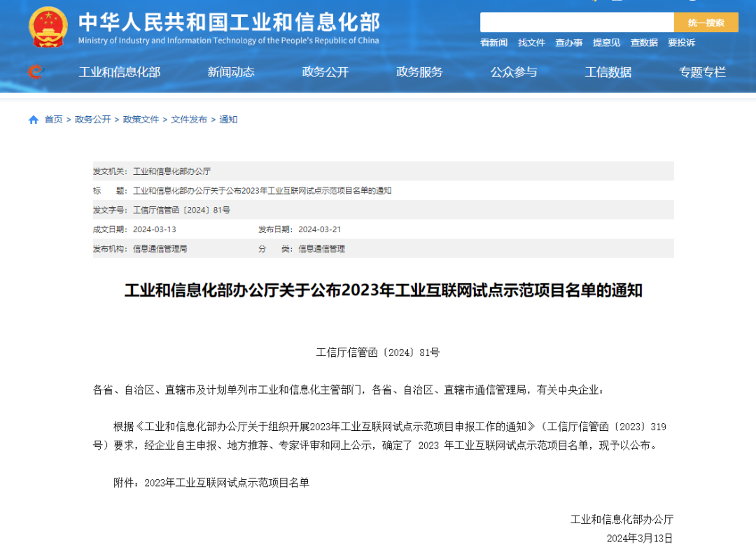Open attachment 2023年工业互联网试点示范项目名单
Image resolution: width=756 pixels, height=547 pixels.
tap(226, 483)
